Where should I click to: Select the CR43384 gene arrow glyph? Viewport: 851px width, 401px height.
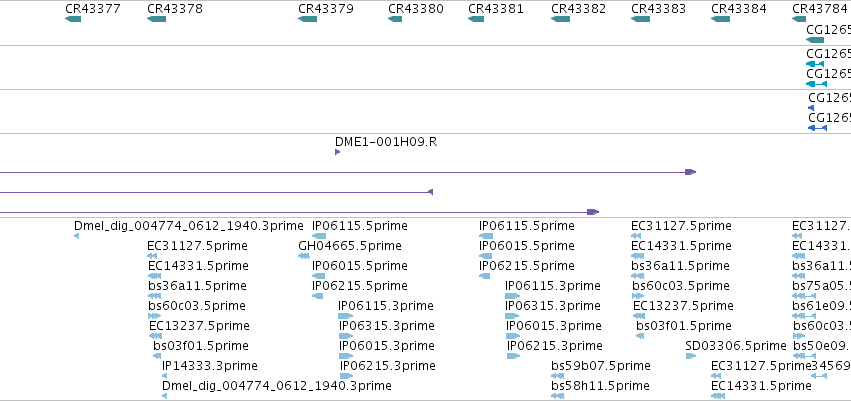pyautogui.click(x=720, y=19)
